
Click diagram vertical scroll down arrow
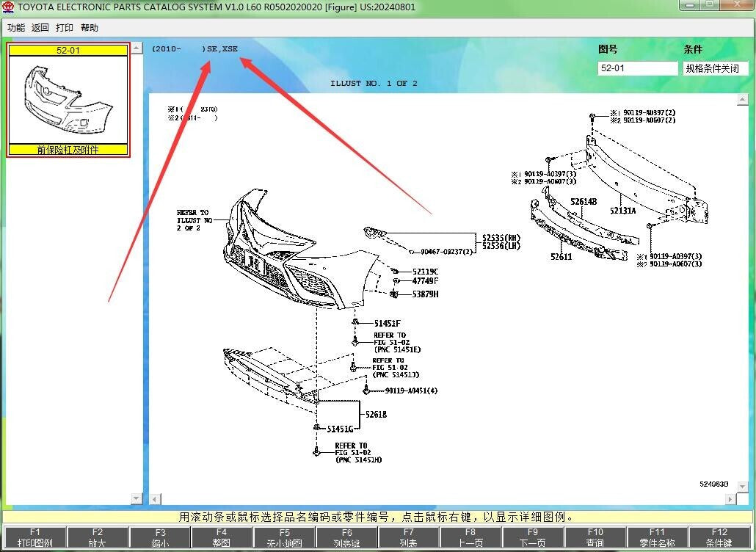pyautogui.click(x=743, y=487)
